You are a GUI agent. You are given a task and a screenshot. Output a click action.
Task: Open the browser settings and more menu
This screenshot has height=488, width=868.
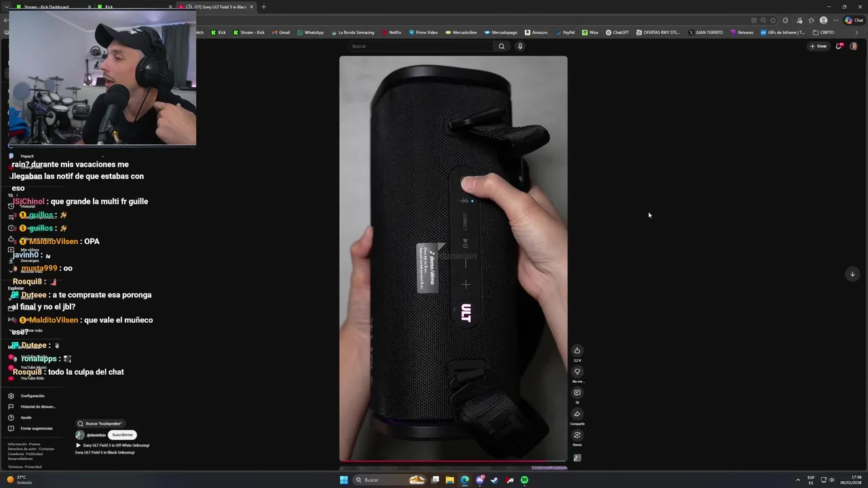[x=835, y=20]
